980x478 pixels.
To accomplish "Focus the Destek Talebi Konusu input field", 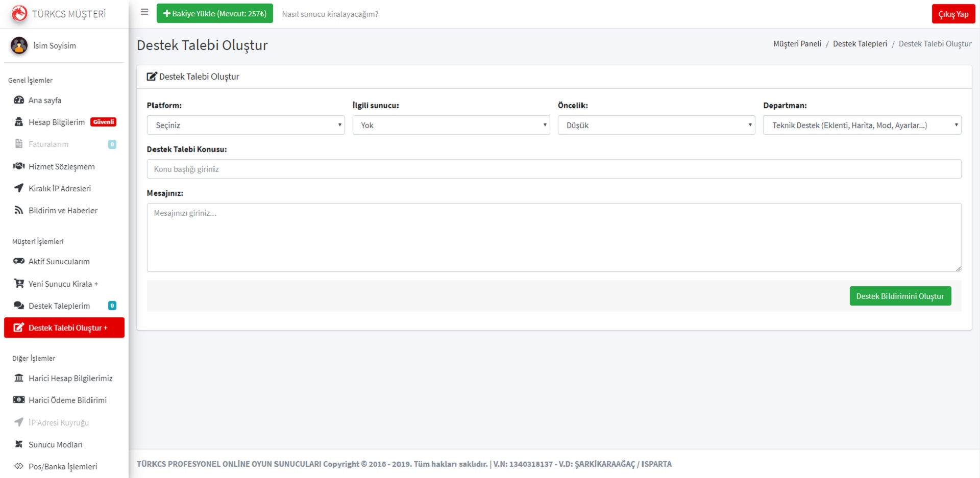I will 553,169.
